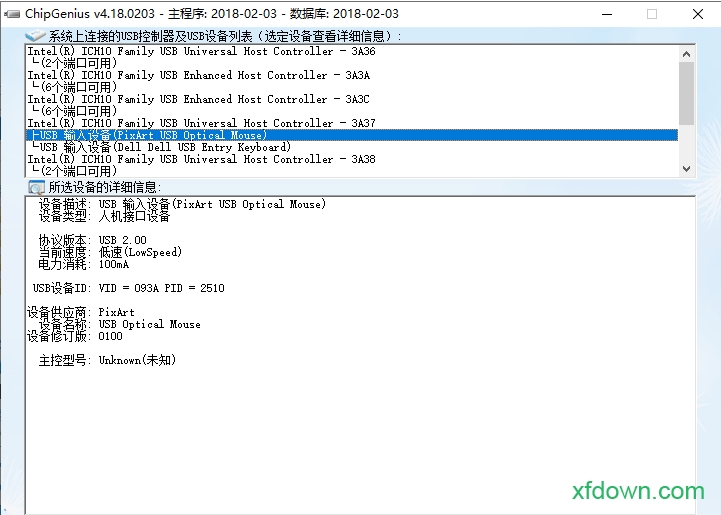The height and width of the screenshot is (515, 721).
Task: Maximize the ChipGenius window
Action: point(652,14)
